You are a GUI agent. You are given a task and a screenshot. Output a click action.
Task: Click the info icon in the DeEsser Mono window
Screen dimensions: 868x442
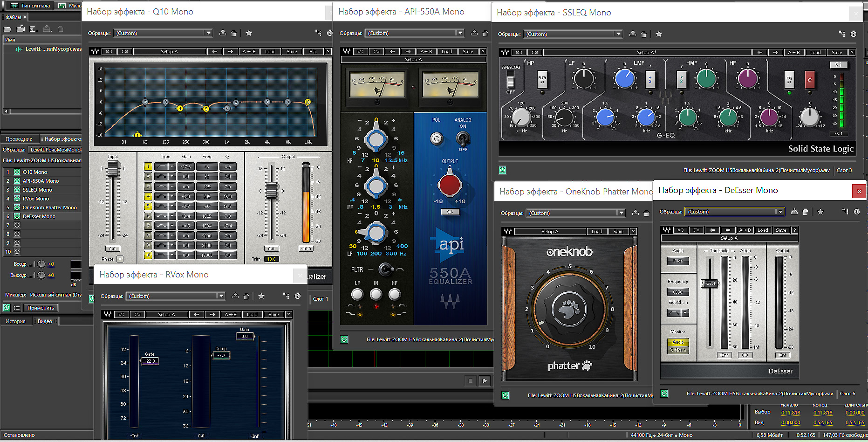(x=856, y=212)
